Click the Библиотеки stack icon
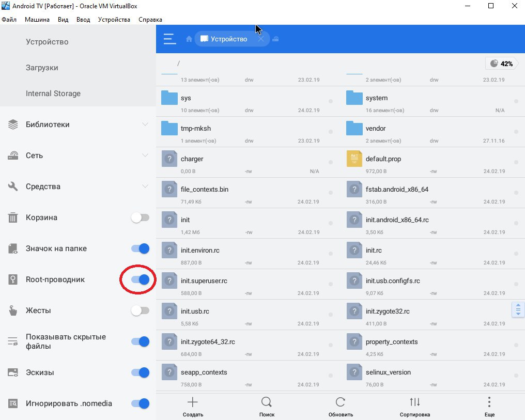This screenshot has height=420, width=525. tap(13, 124)
